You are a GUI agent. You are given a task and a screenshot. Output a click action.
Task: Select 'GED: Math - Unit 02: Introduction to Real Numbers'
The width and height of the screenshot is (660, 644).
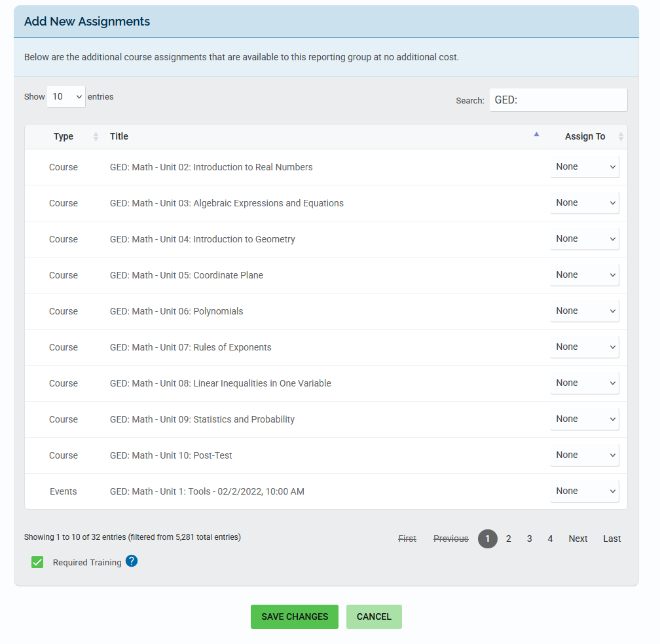click(211, 167)
